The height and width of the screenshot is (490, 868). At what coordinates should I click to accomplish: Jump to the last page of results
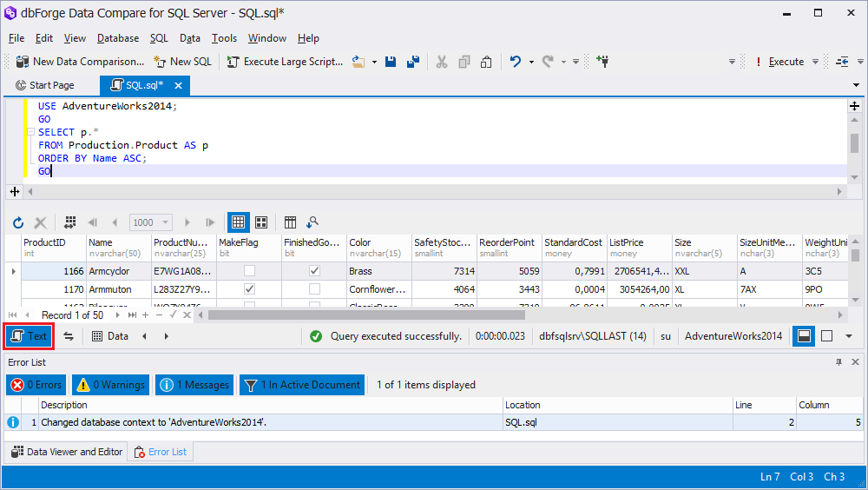(210, 222)
